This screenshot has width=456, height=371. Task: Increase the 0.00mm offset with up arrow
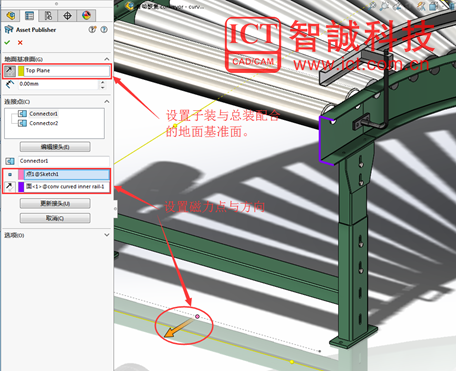pos(102,82)
